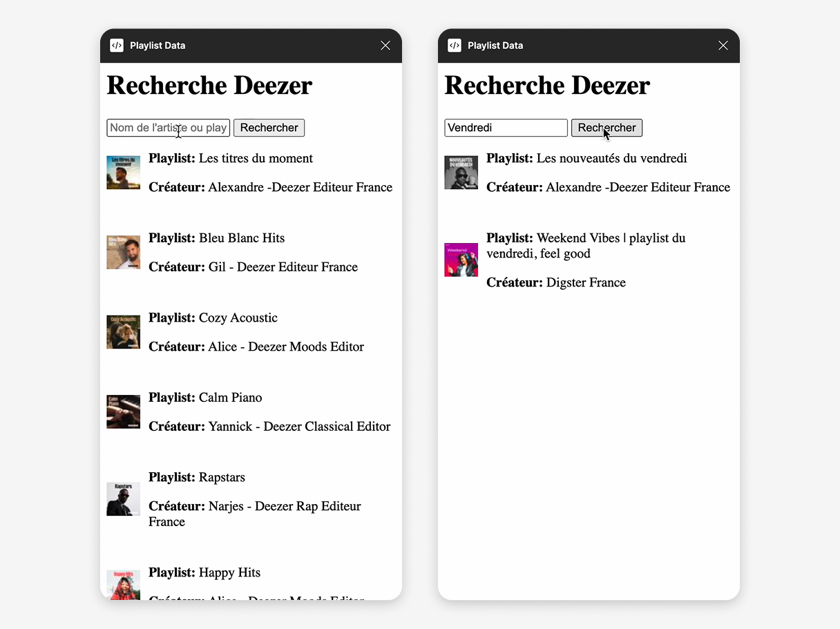The image size is (840, 629).
Task: Select the Weekend Vibes playlist title text
Action: [586, 246]
